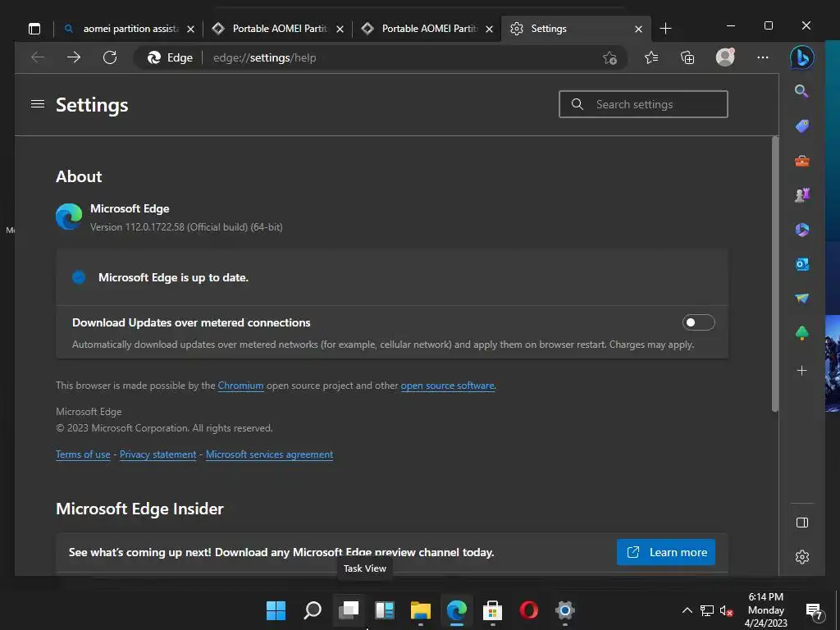Open taskbar Search magnifier
This screenshot has height=630, width=840.
pyautogui.click(x=313, y=609)
